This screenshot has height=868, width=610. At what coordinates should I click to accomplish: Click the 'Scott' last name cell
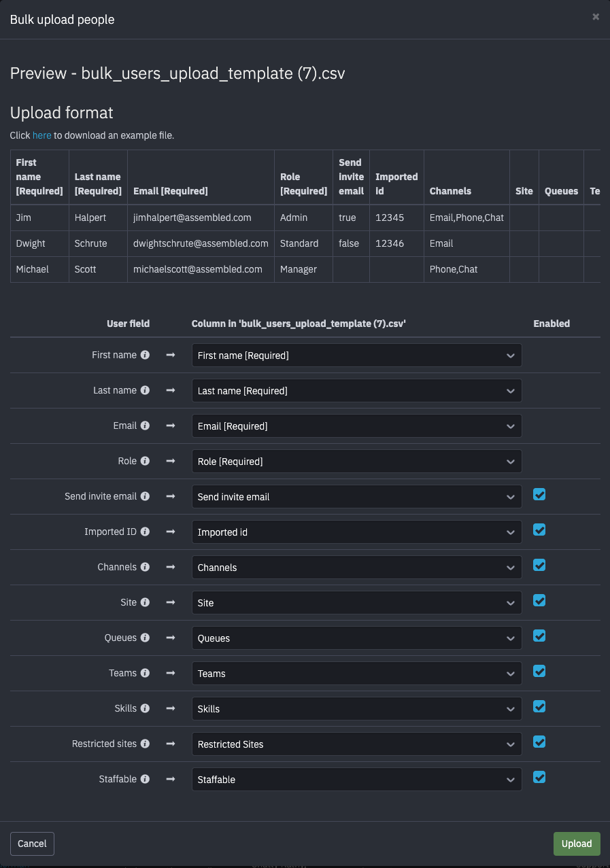coord(98,269)
